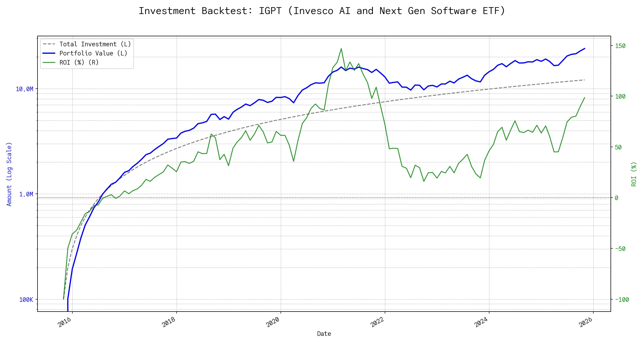Click the -100 tick on ROI axis
The width and height of the screenshot is (644, 343).
pos(622,300)
